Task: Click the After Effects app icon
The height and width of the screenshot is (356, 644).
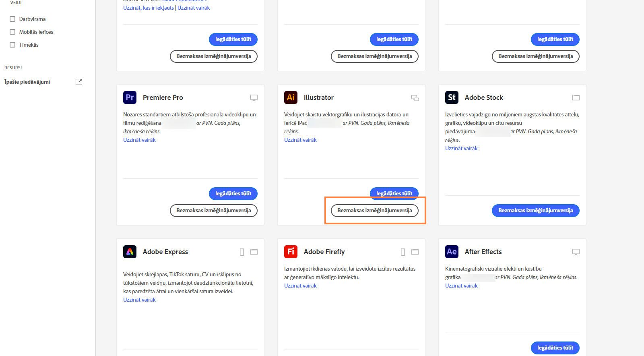Action: point(452,252)
